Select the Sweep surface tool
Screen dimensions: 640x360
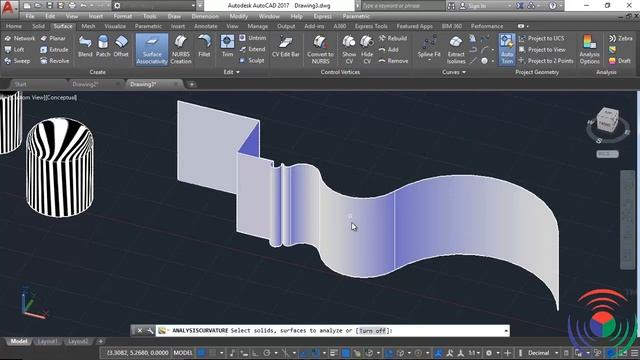tap(17, 61)
